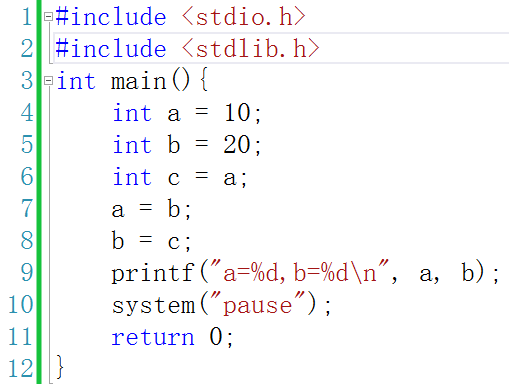This screenshot has width=509, height=388.
Task: Click the closing brace on line 12
Action: (60, 367)
